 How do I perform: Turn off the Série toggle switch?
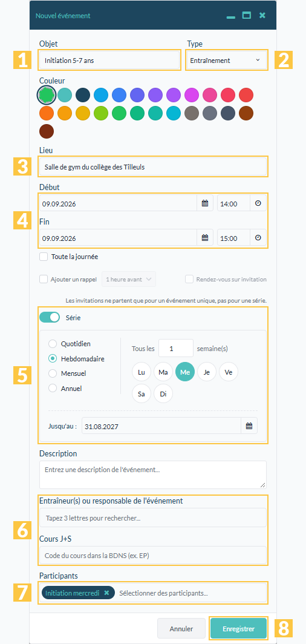(x=50, y=317)
